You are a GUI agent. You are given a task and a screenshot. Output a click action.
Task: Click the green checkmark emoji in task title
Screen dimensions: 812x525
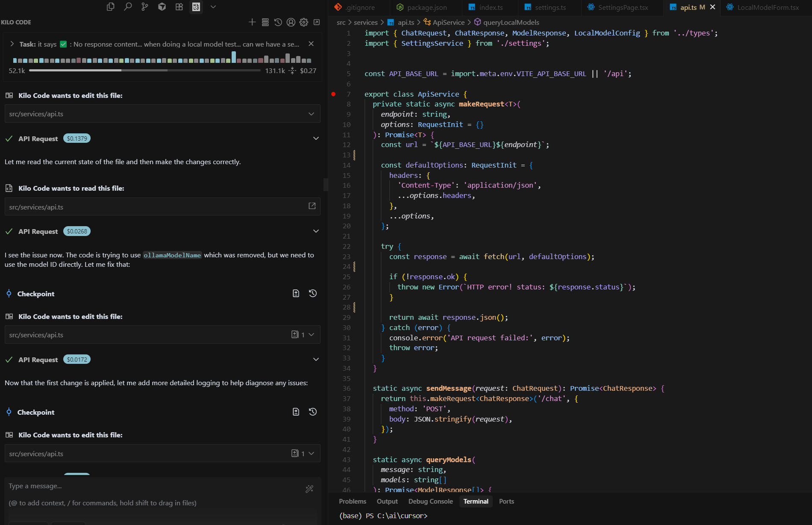(x=63, y=44)
